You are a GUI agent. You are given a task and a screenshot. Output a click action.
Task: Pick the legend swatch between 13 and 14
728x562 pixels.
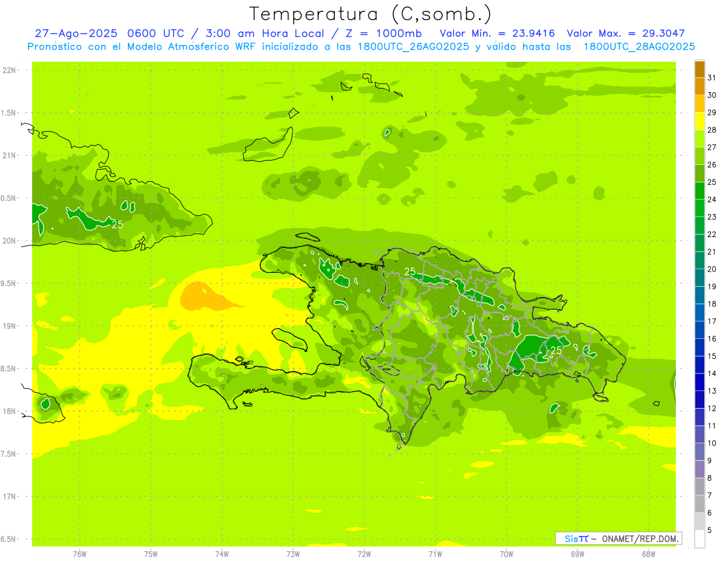(699, 381)
